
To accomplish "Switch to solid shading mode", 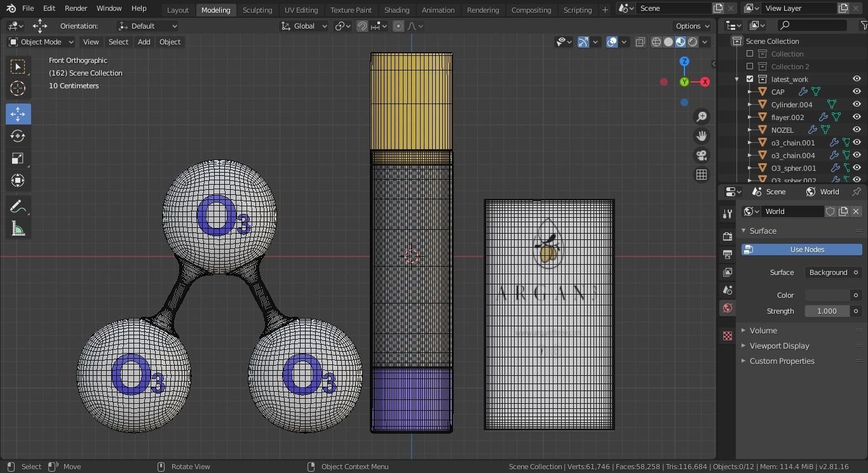I will [668, 42].
